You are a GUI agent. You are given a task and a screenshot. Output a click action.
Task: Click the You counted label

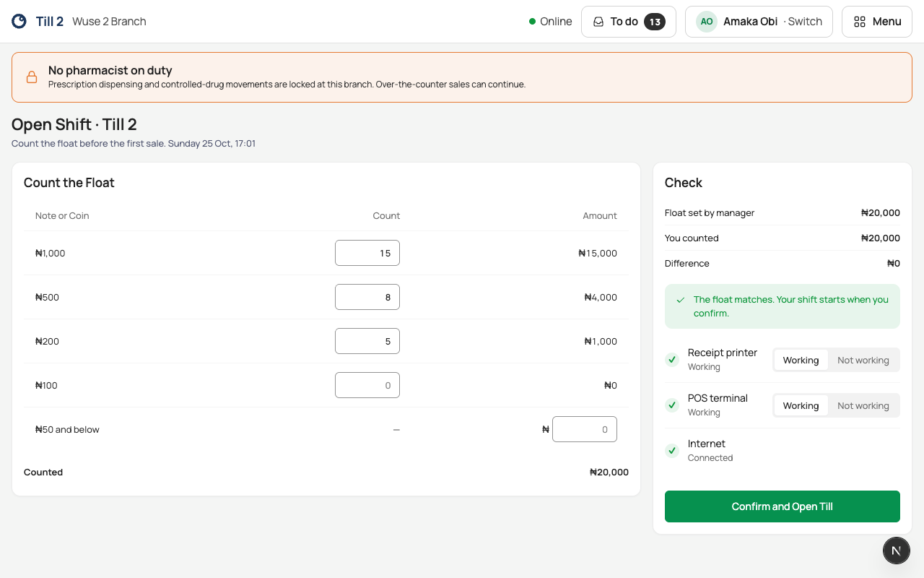692,238
